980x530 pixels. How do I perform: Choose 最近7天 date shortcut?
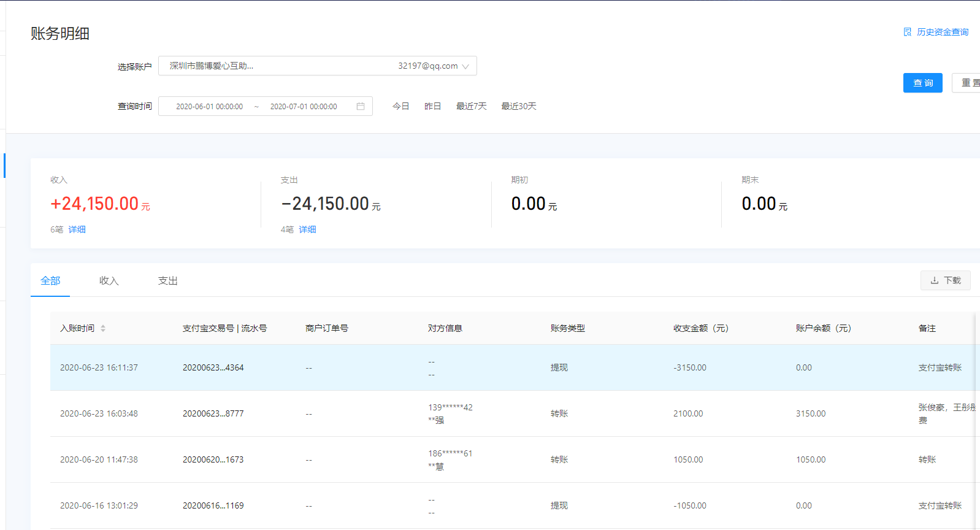click(471, 106)
